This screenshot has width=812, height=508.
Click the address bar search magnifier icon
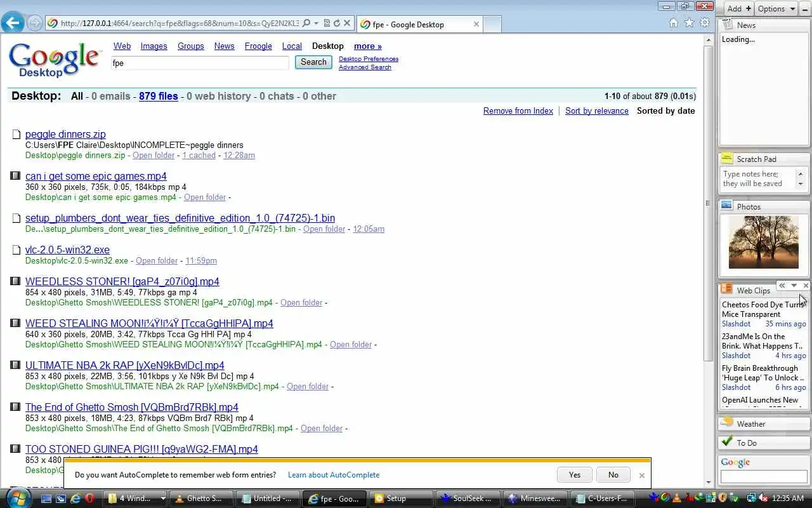(x=306, y=23)
